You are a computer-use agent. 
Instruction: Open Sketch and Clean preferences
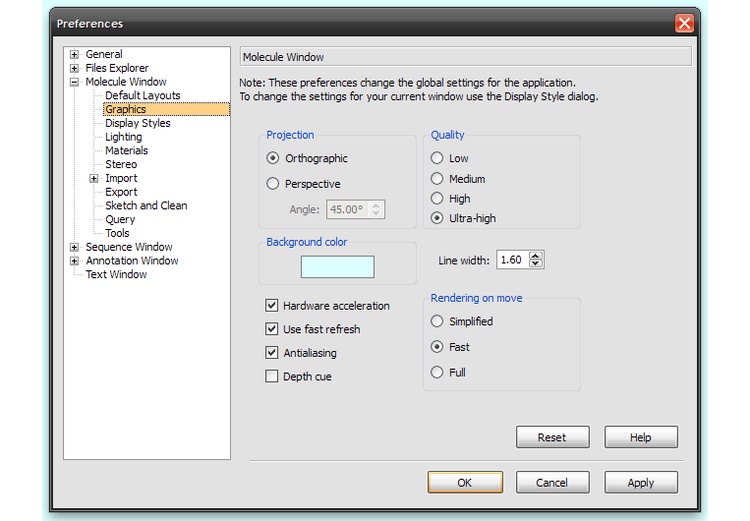point(146,206)
